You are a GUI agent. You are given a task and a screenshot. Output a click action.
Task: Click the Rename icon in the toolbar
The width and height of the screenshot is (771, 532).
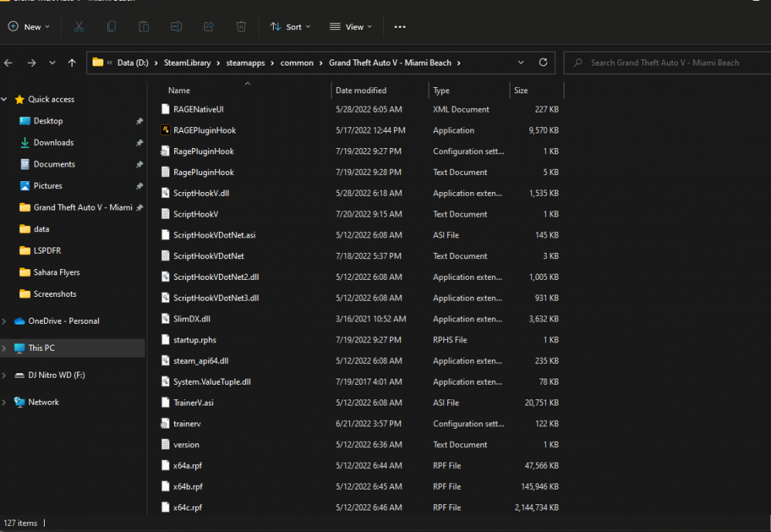click(x=176, y=26)
